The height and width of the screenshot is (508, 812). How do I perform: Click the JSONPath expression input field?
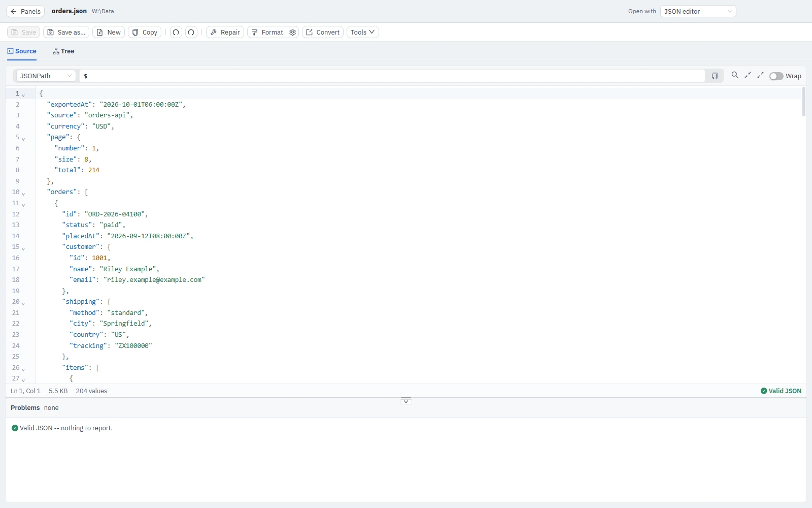[x=392, y=76]
